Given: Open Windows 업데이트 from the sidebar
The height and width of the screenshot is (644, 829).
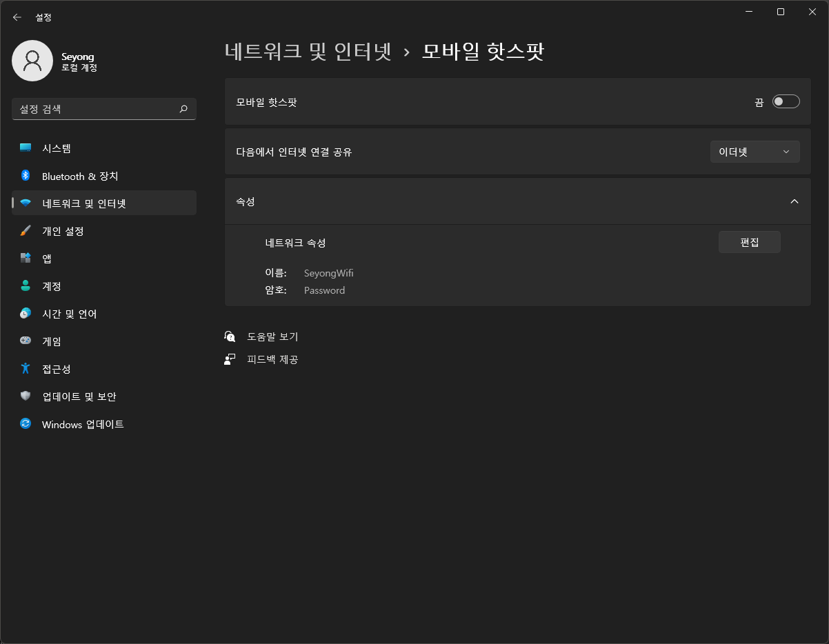Looking at the screenshot, I should point(26,424).
